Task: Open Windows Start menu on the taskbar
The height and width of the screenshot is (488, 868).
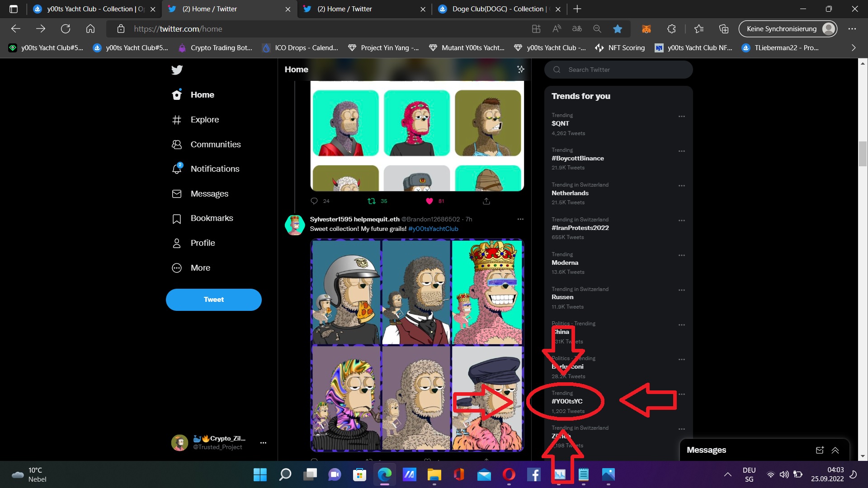Action: coord(260,474)
